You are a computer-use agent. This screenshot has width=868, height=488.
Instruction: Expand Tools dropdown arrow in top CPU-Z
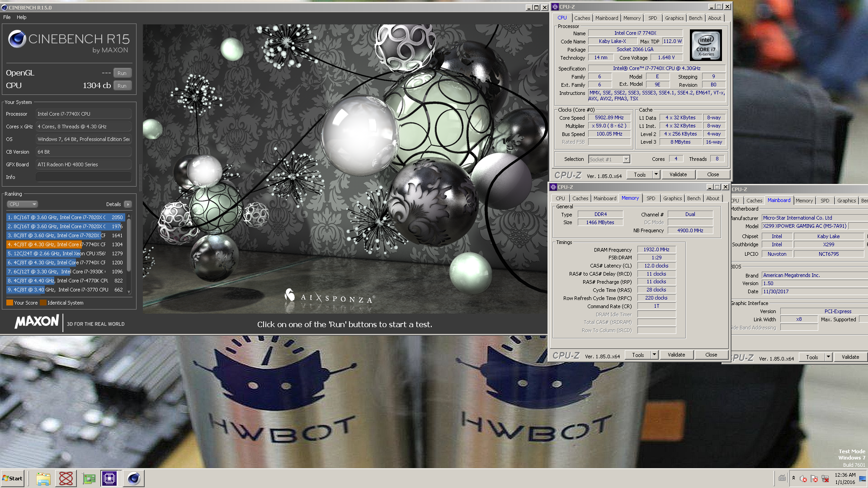tap(656, 174)
